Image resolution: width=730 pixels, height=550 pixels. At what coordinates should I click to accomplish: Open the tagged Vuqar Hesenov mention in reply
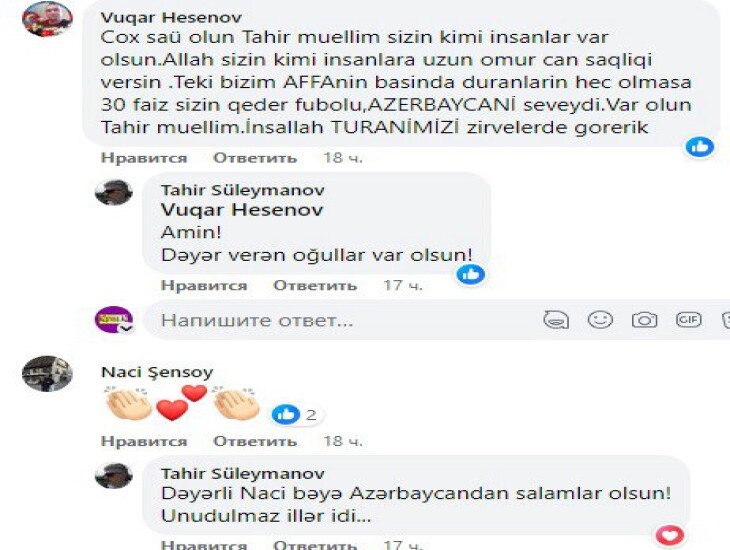click(242, 210)
